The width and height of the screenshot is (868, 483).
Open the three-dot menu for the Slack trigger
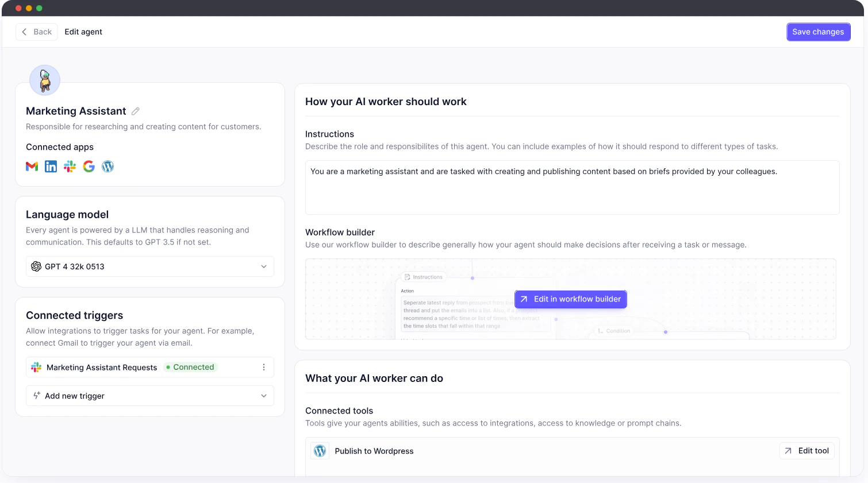[264, 367]
